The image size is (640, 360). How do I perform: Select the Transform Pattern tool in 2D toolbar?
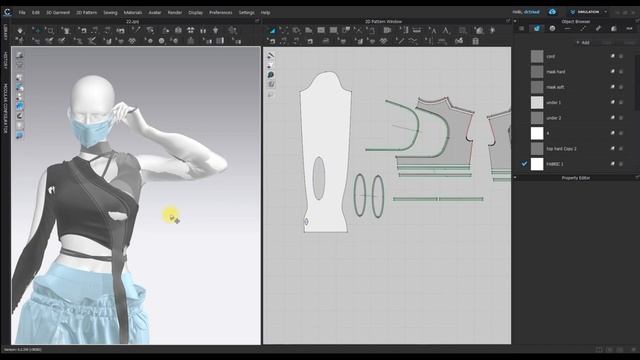click(272, 31)
